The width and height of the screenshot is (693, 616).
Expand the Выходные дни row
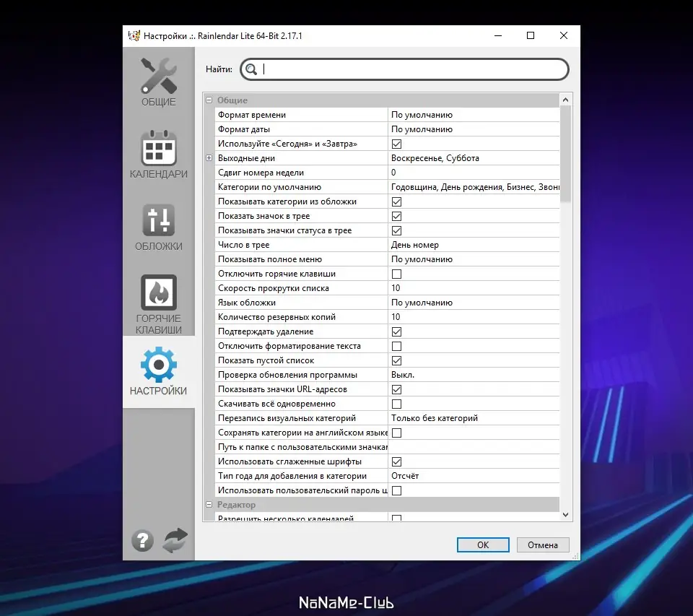209,158
